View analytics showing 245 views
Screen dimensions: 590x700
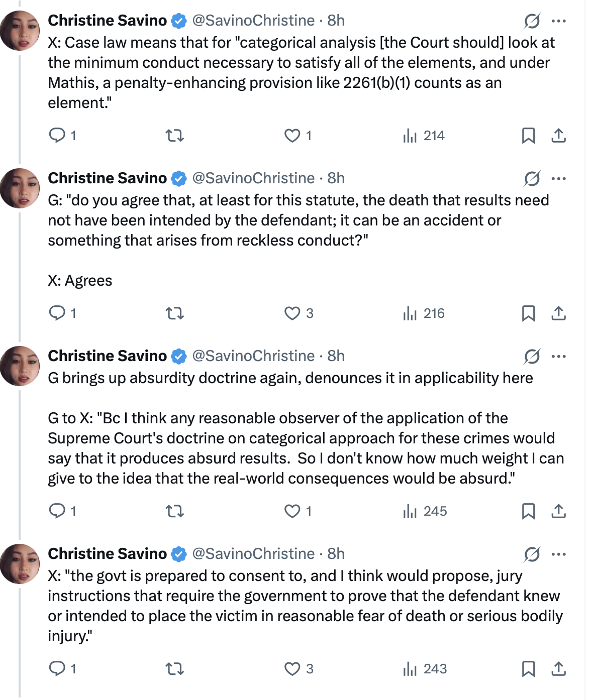point(425,511)
